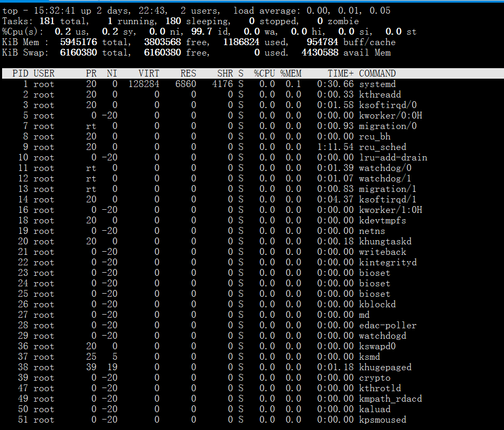Screen dimensions: 504x430
Task: Click the 181 total tasks value
Action: pos(47,21)
